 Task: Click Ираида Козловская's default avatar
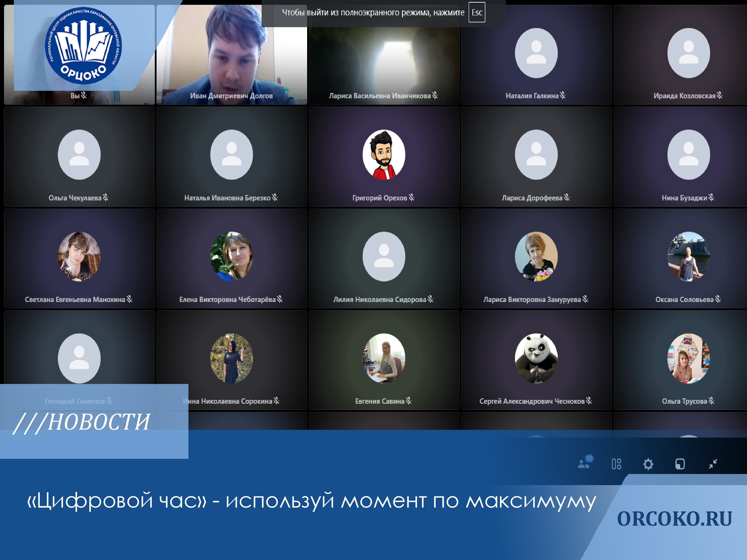[688, 53]
